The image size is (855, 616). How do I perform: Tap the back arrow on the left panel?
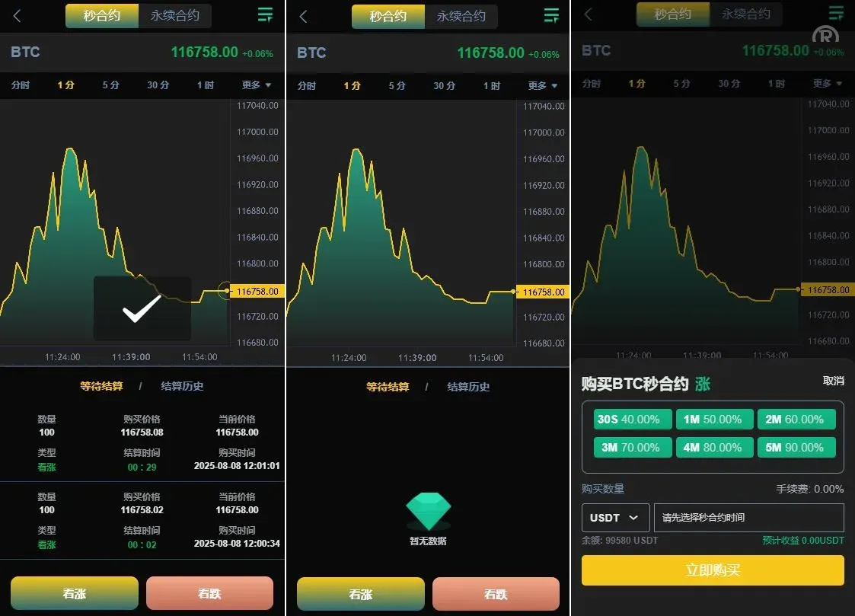(x=17, y=15)
